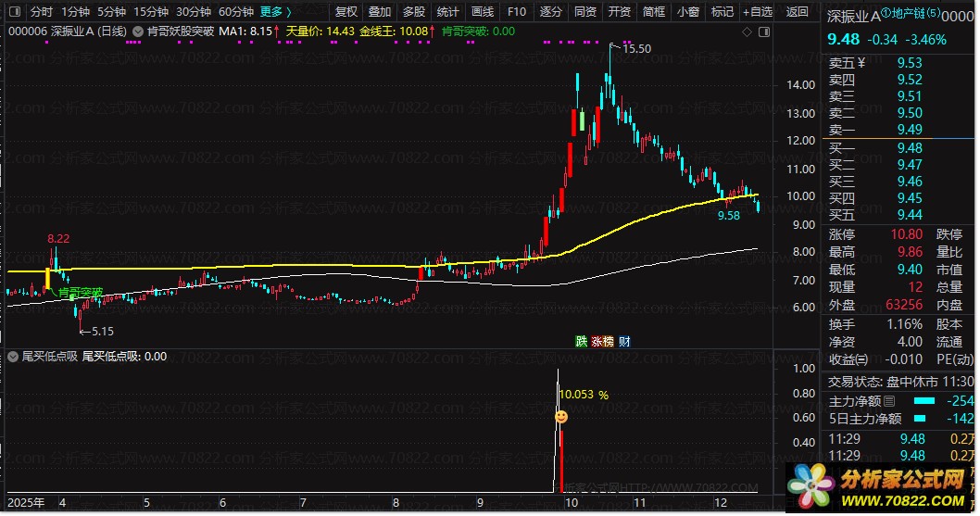Toggle the side panel layout icon
Viewport: 980px width, 516px height.
[765, 31]
